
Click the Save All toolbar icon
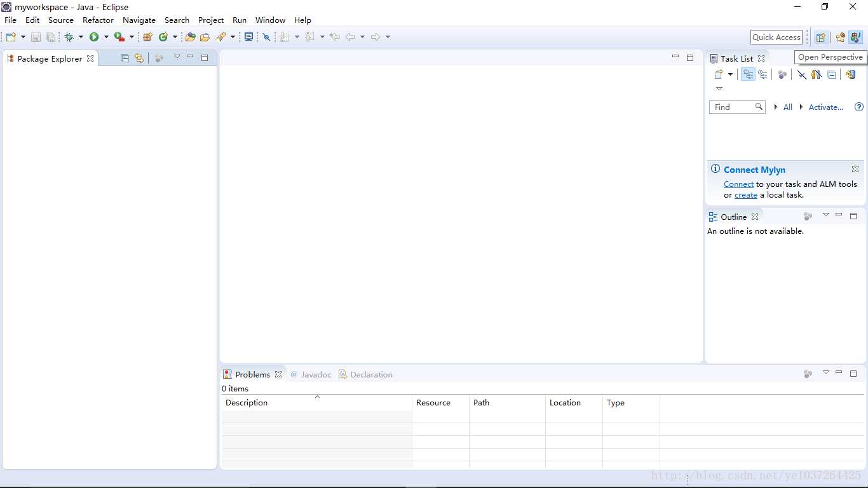point(50,37)
